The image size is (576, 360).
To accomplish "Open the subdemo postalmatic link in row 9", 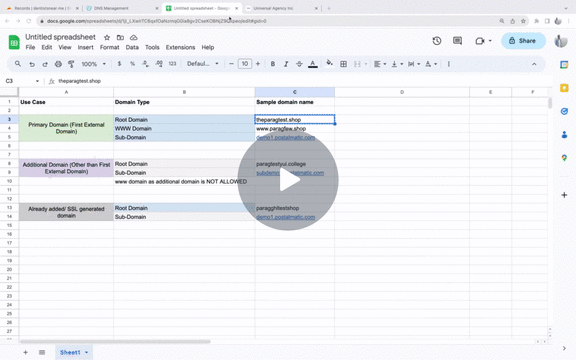I will point(290,173).
